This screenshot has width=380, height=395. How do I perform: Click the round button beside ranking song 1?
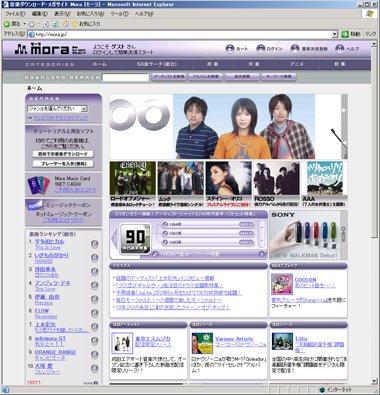click(x=95, y=244)
